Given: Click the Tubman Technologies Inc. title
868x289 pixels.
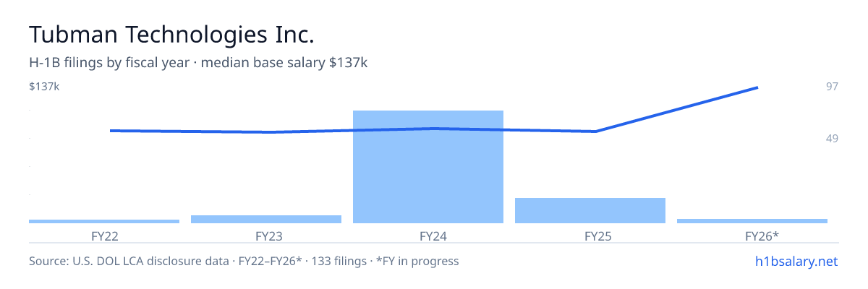Looking at the screenshot, I should (172, 35).
